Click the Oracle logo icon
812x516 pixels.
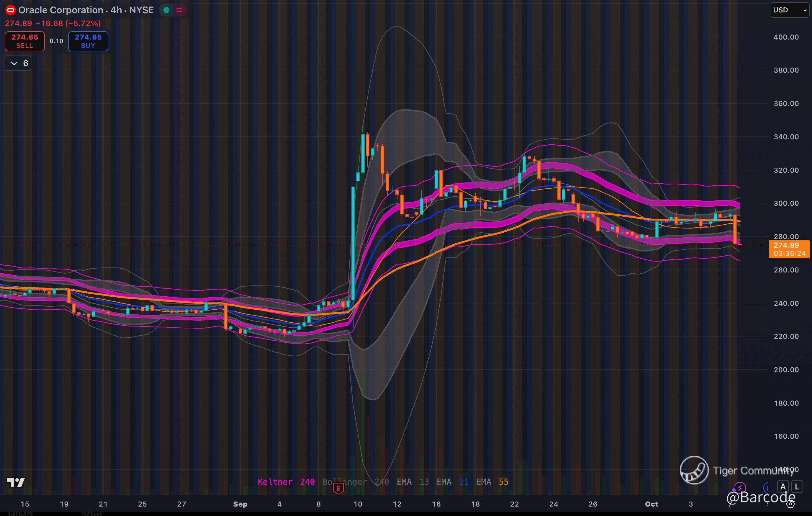tap(10, 10)
